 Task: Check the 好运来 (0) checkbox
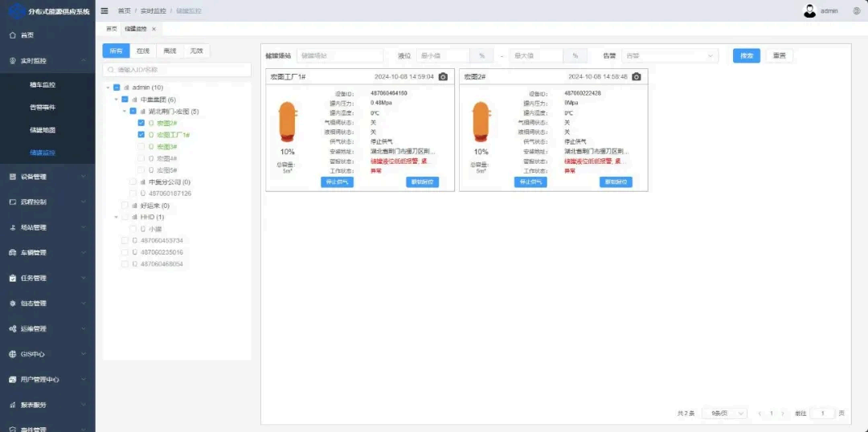[x=125, y=206]
